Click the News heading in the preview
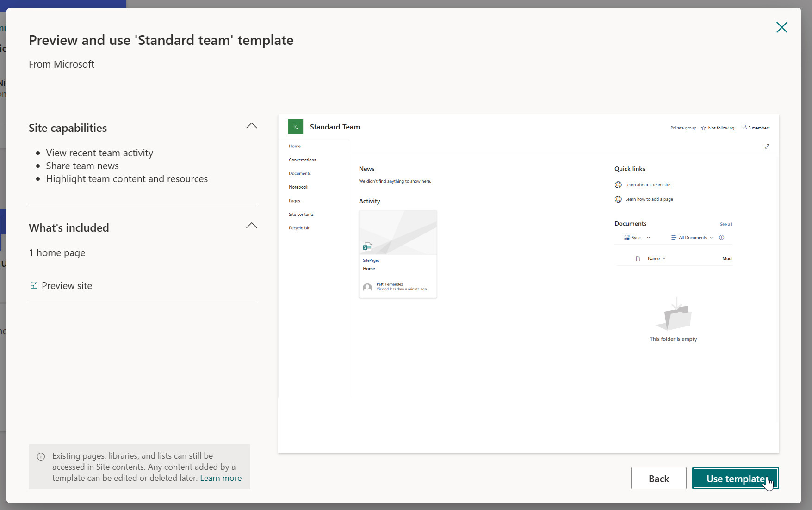Viewport: 812px width, 510px height. [x=366, y=169]
